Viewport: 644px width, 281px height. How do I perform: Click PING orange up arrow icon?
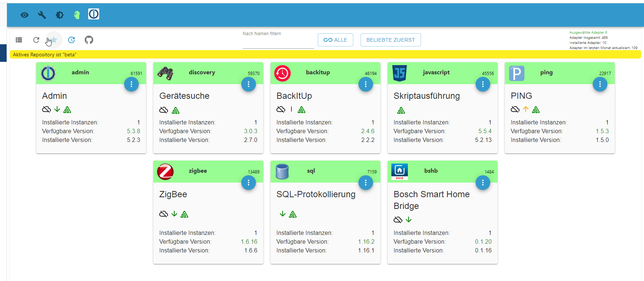[x=526, y=109]
